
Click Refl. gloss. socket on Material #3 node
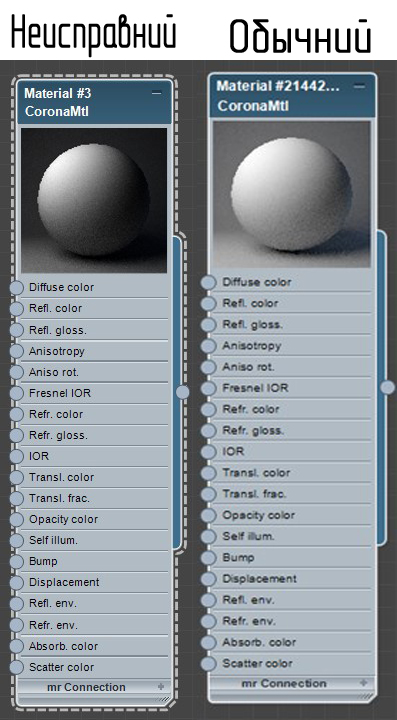pyautogui.click(x=17, y=330)
